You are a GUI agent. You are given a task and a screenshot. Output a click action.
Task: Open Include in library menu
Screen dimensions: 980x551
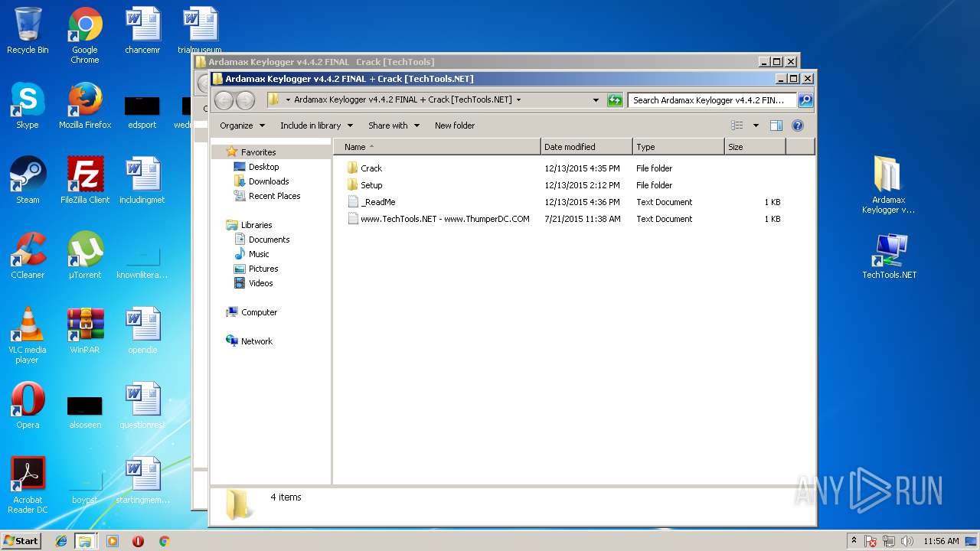coord(316,126)
